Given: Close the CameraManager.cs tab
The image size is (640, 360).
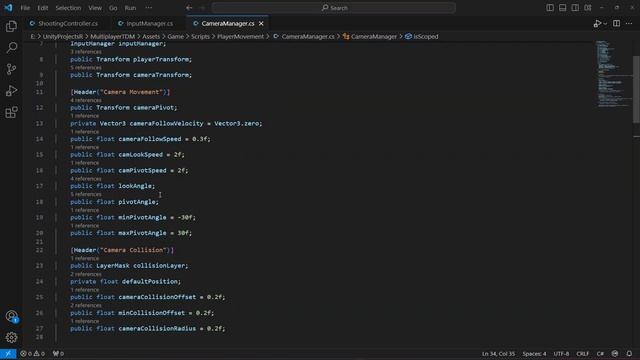Looking at the screenshot, I should pos(261,24).
